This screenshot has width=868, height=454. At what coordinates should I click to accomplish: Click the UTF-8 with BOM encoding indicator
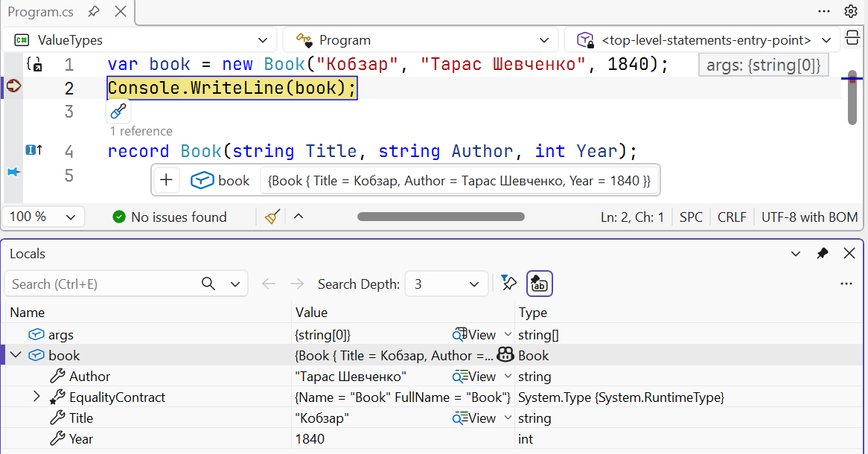pyautogui.click(x=809, y=217)
